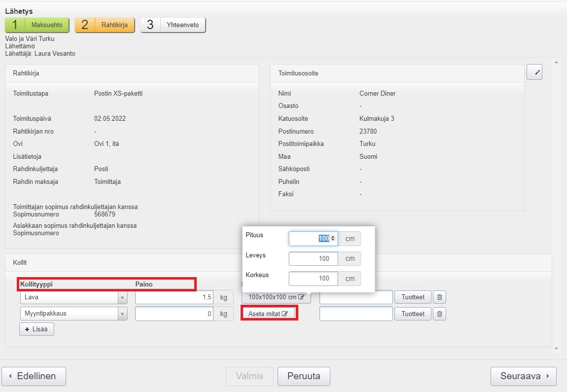This screenshot has height=392, width=567.
Task: Select step 2 Rahtikirja
Action: pos(105,25)
